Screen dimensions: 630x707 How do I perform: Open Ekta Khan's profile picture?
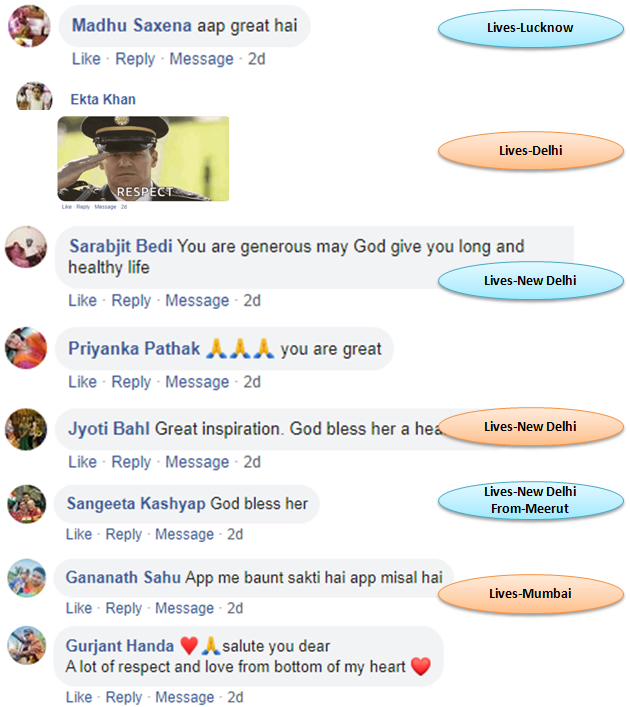(34, 96)
